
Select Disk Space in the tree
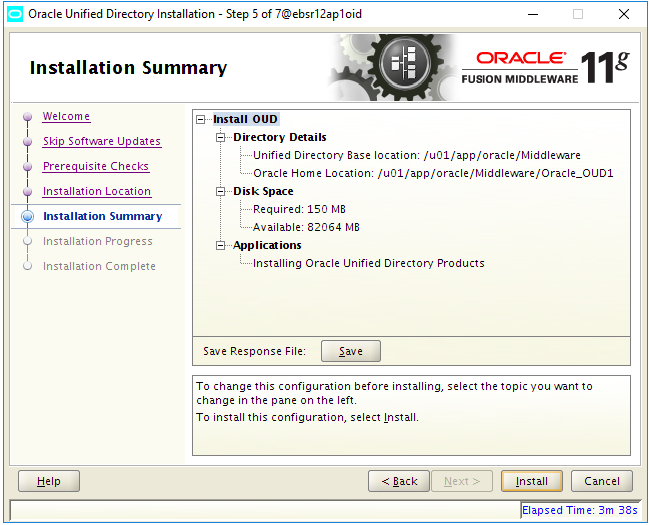(263, 191)
